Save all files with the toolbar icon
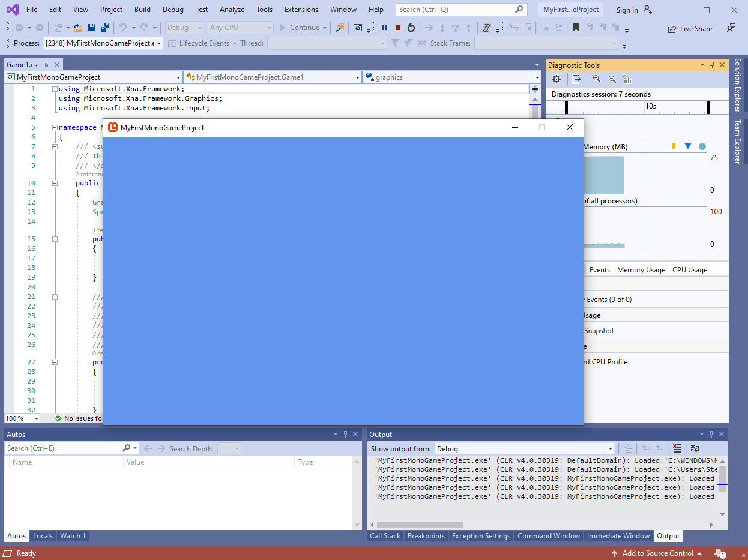 tap(104, 28)
